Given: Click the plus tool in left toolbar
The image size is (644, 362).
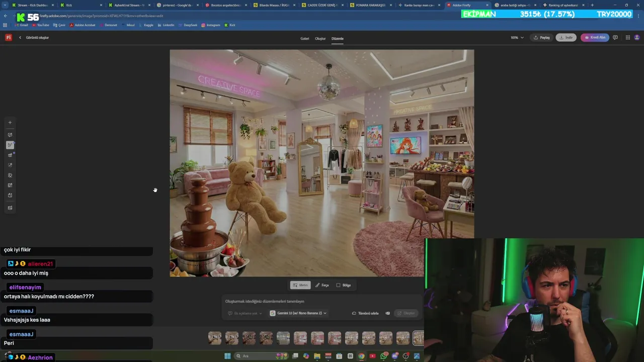Looking at the screenshot, I should click(x=10, y=122).
